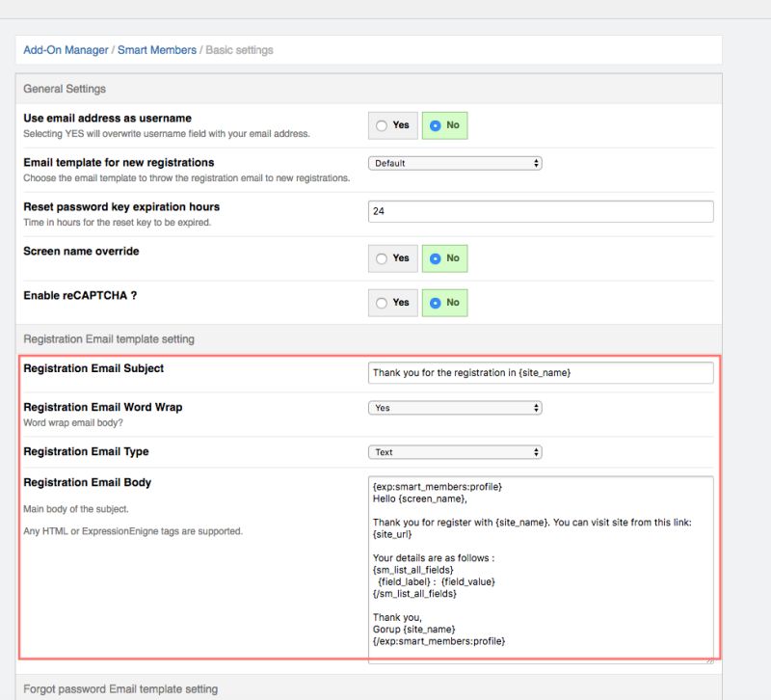This screenshot has width=771, height=700.
Task: Open the Email template for new registrations dropdown
Action: click(x=455, y=164)
